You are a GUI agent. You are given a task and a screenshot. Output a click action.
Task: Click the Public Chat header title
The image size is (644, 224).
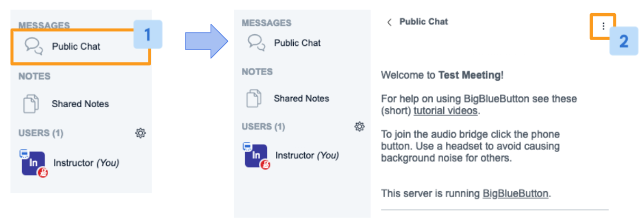click(424, 22)
